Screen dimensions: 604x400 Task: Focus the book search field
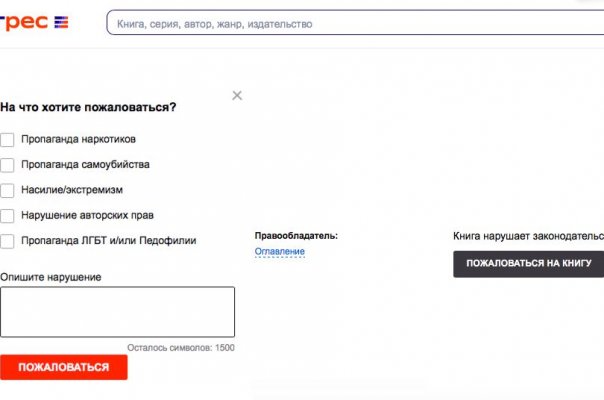pos(355,23)
